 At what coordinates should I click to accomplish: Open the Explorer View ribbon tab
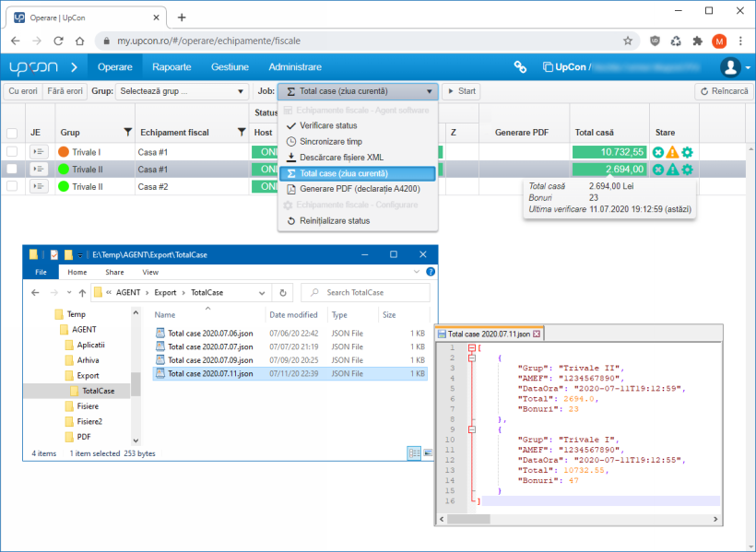150,272
